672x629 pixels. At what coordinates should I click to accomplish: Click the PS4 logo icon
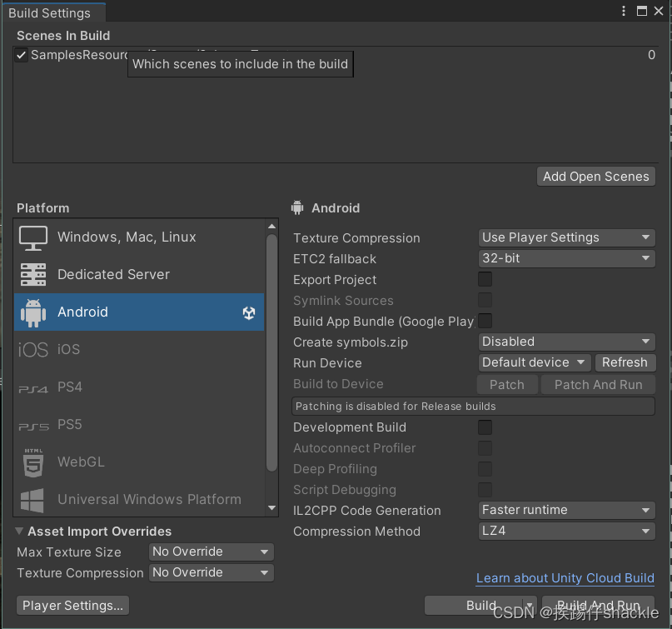(x=33, y=389)
